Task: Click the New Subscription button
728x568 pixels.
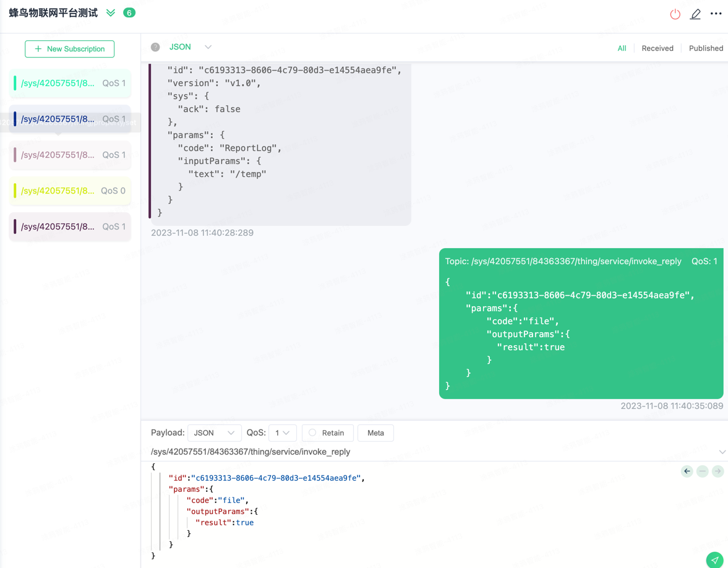Action: coord(70,49)
